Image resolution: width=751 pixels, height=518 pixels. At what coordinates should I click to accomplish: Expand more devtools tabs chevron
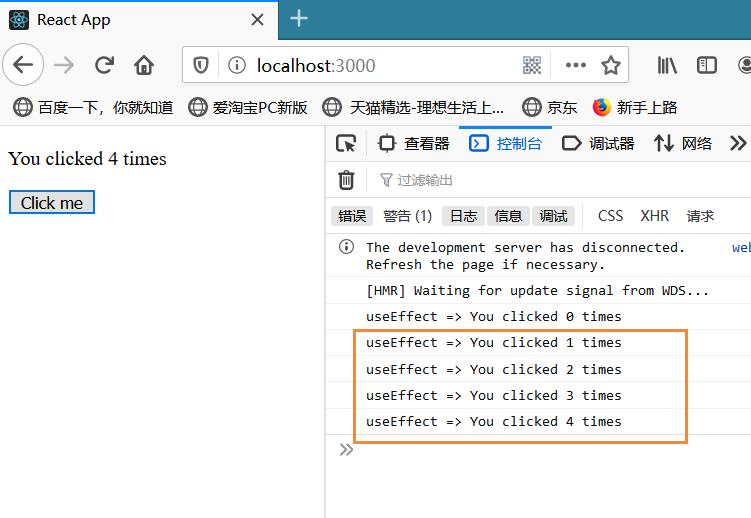(x=738, y=143)
